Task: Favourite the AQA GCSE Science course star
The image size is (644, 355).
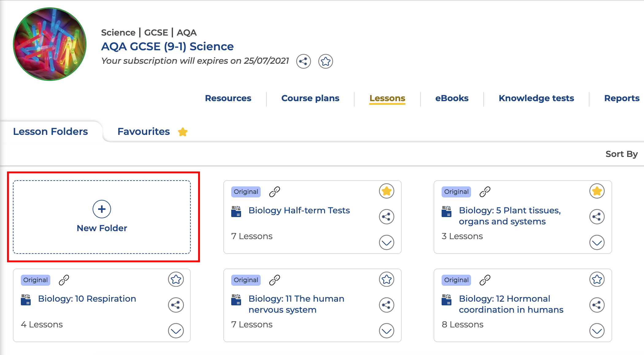Action: click(x=325, y=61)
